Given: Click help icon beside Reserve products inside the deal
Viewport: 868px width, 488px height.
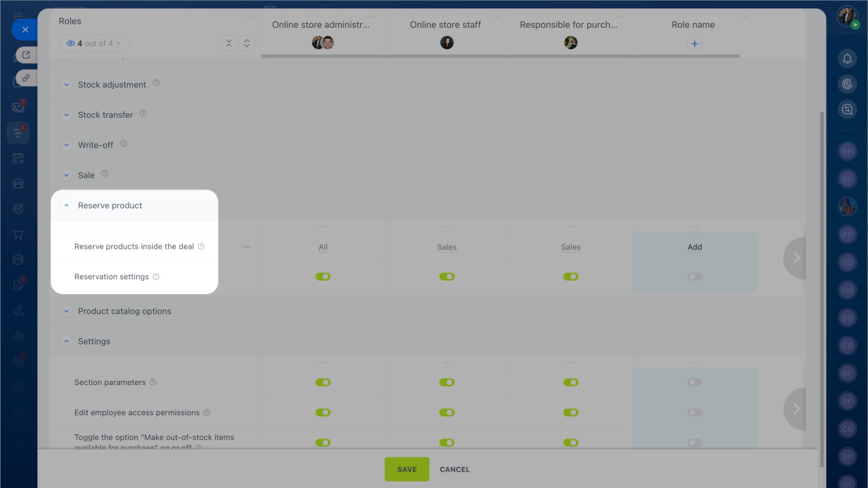Looking at the screenshot, I should click(x=201, y=247).
